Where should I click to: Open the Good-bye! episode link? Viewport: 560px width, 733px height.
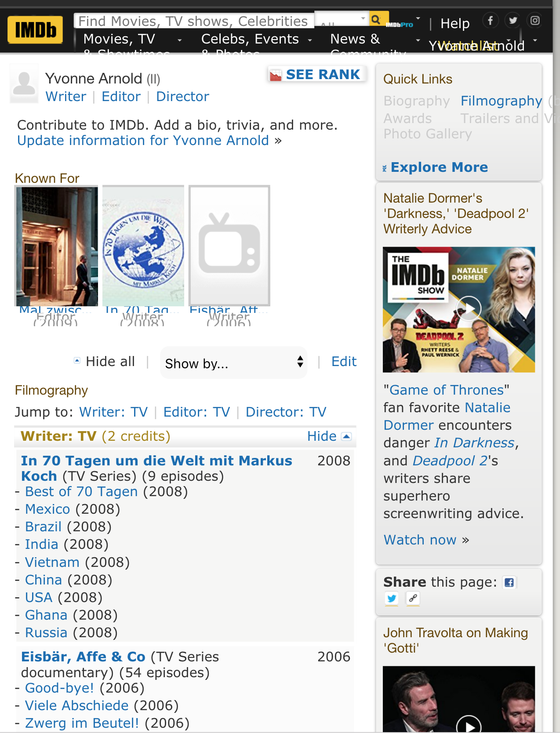pyautogui.click(x=59, y=688)
